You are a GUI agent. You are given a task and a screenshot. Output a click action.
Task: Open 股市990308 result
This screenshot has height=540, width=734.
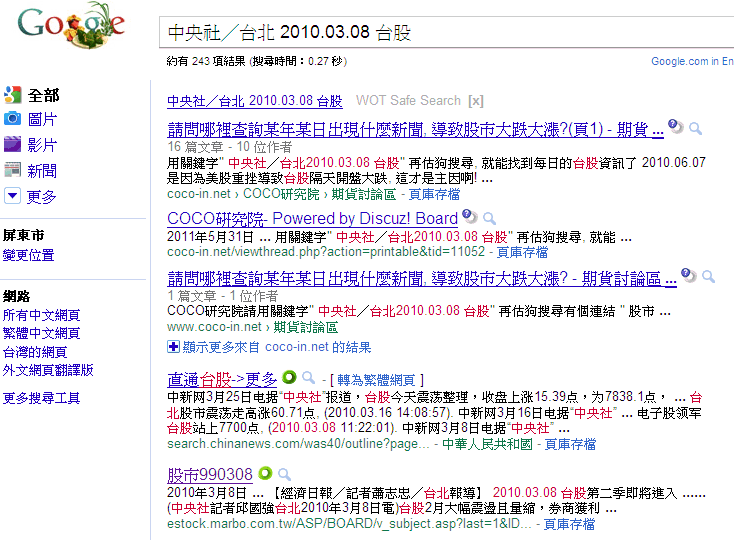[x=210, y=475]
